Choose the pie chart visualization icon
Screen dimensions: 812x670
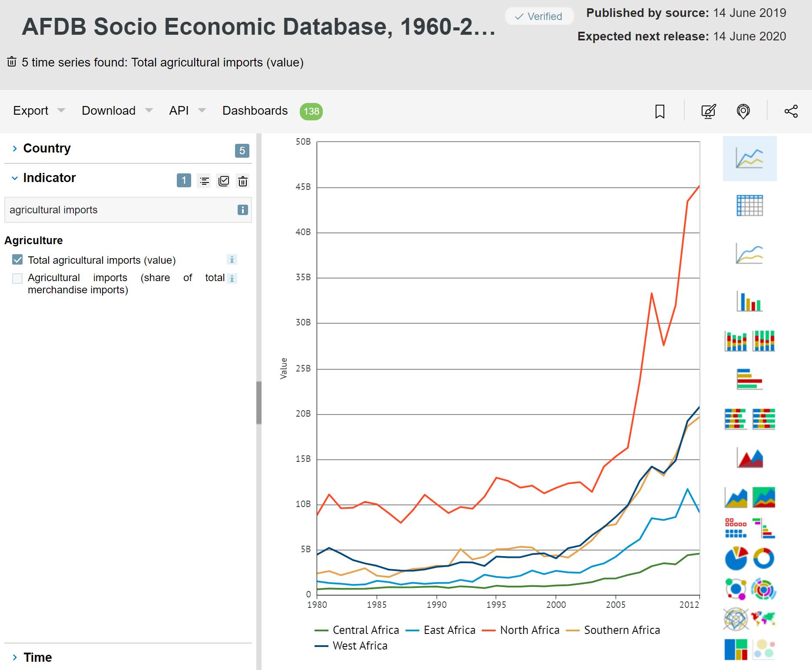736,558
